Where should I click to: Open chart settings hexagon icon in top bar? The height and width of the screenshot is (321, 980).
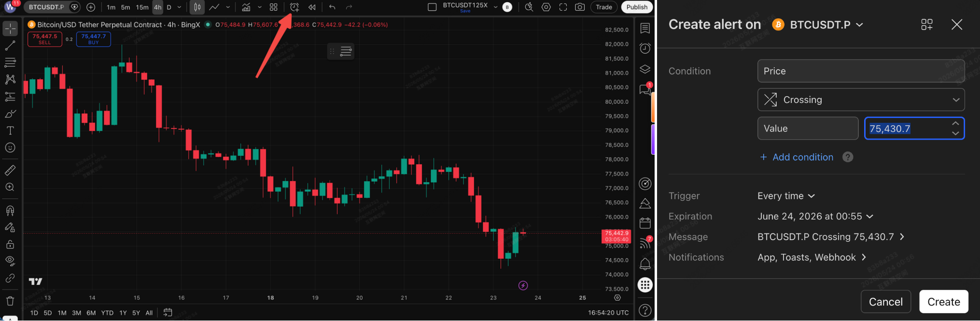click(x=546, y=7)
